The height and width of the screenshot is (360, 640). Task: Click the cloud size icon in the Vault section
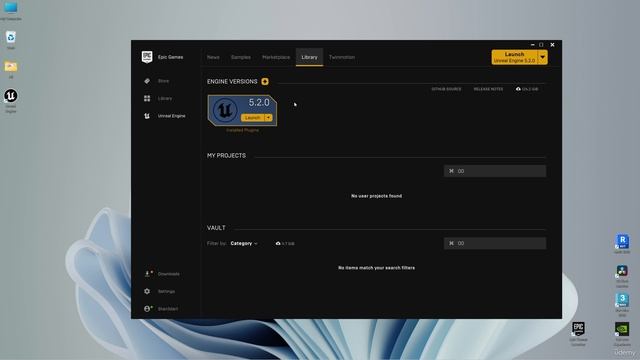278,243
